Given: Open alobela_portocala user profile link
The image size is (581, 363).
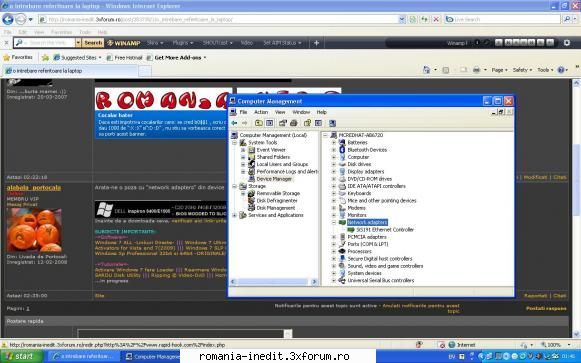Looking at the screenshot, I should click(x=34, y=188).
